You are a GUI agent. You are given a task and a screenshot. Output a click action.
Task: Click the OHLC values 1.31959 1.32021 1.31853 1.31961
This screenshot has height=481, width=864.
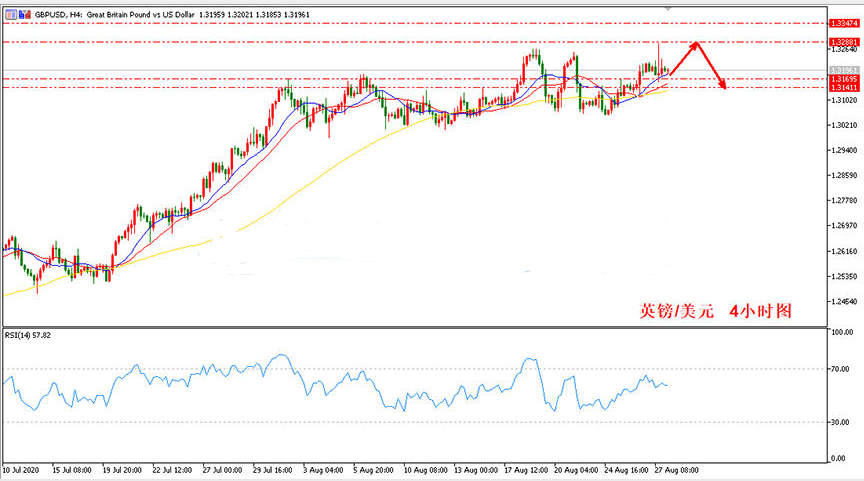[254, 15]
